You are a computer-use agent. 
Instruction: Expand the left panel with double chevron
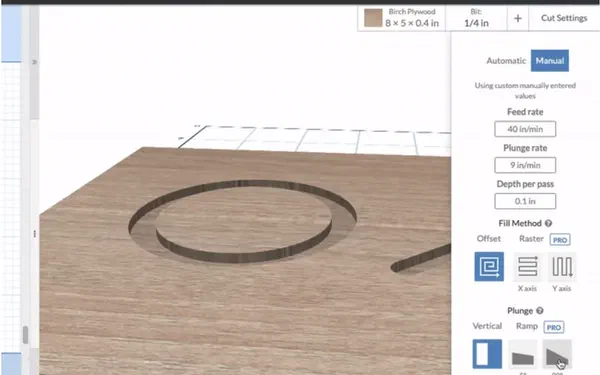tap(34, 62)
